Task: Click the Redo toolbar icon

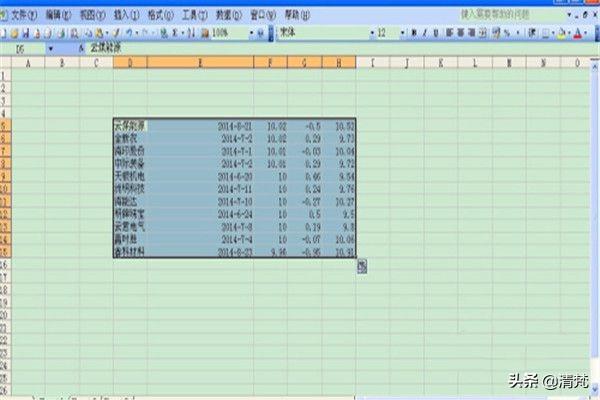Action: coord(145,33)
